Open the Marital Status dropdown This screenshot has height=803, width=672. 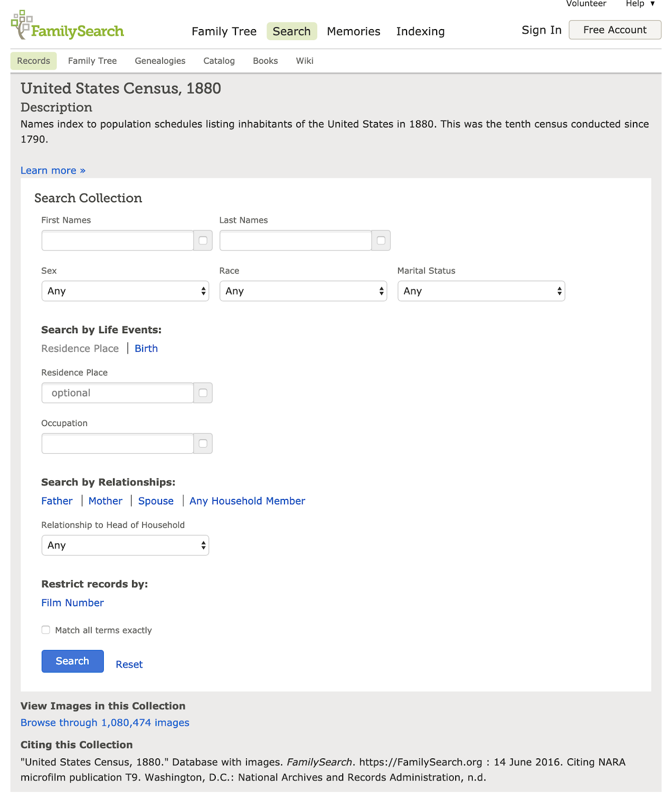pos(481,291)
